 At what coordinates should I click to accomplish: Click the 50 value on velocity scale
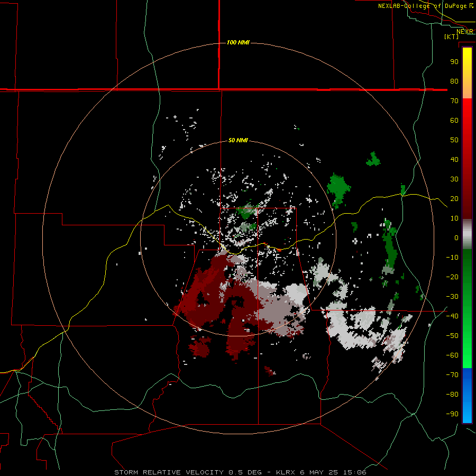454,140
